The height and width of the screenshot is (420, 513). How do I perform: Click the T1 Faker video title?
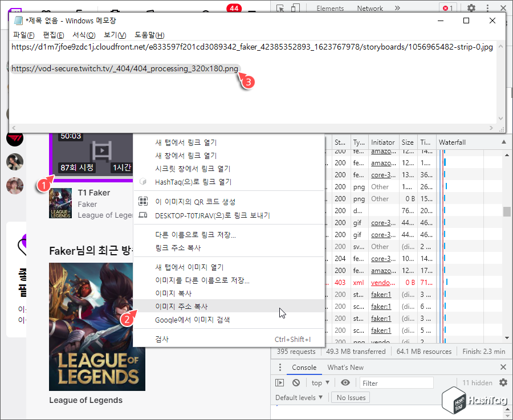94,193
